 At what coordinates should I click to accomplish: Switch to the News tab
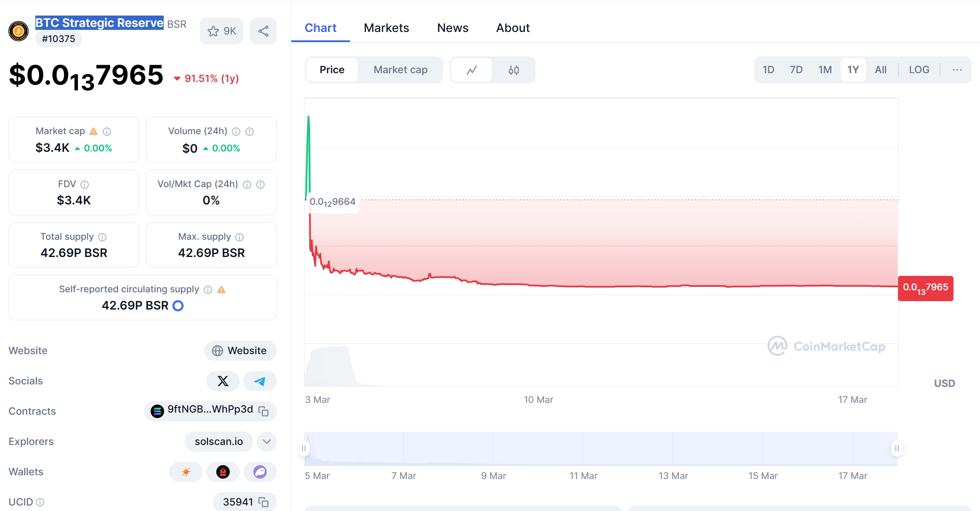[x=452, y=27]
